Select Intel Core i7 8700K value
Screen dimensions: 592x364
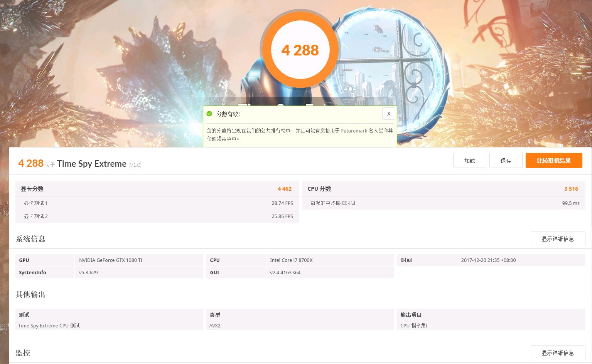pos(291,260)
